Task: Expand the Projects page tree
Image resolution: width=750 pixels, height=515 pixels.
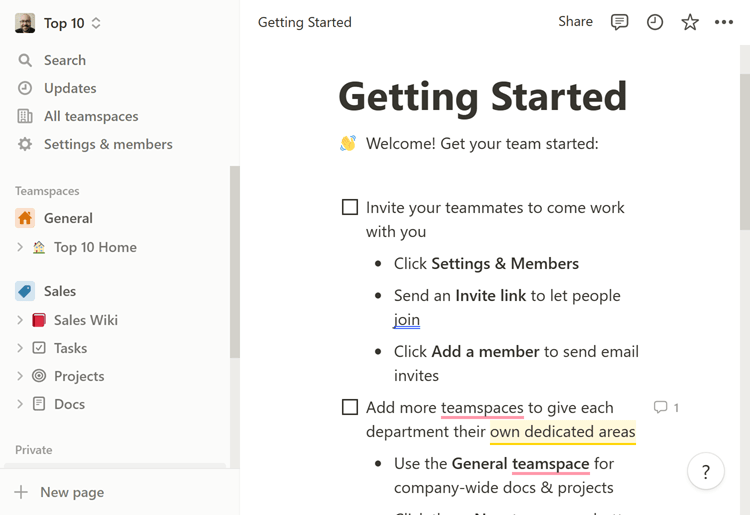Action: click(20, 376)
